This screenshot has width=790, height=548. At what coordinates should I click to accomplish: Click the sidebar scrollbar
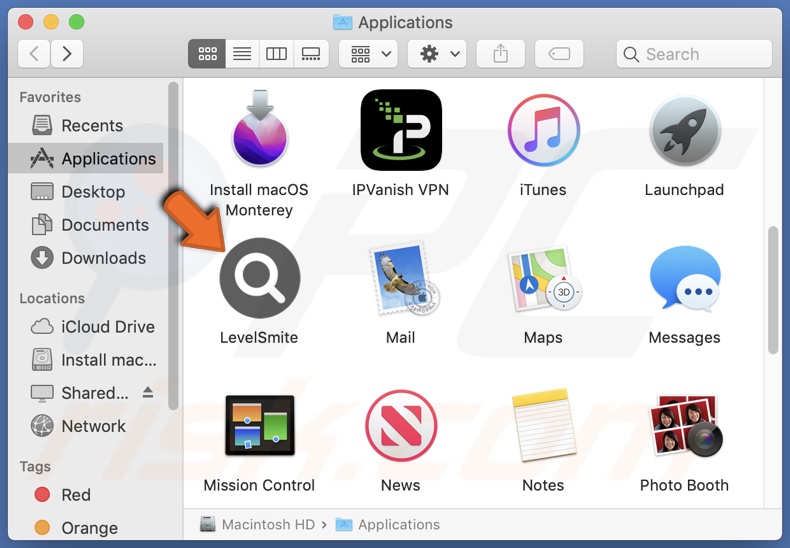tap(173, 246)
